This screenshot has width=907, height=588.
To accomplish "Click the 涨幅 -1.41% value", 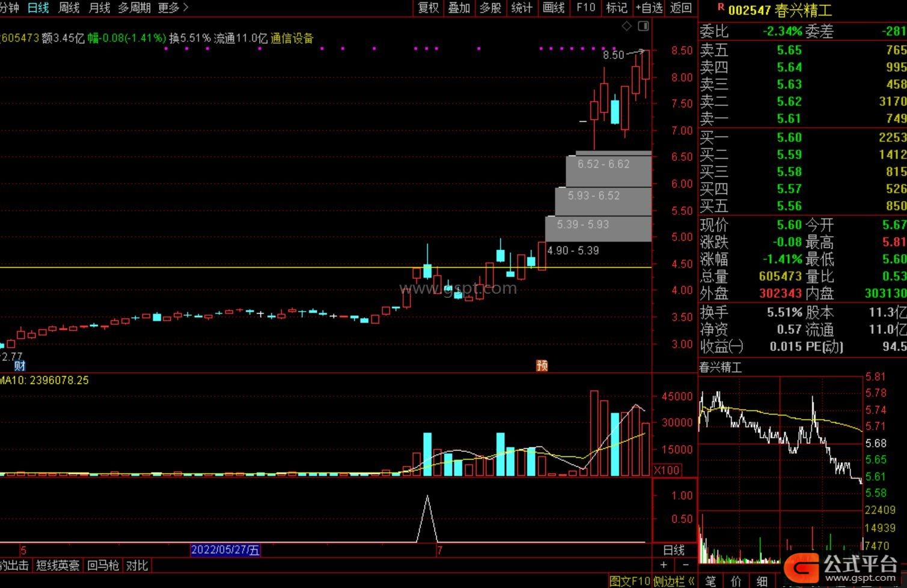I will click(x=783, y=260).
